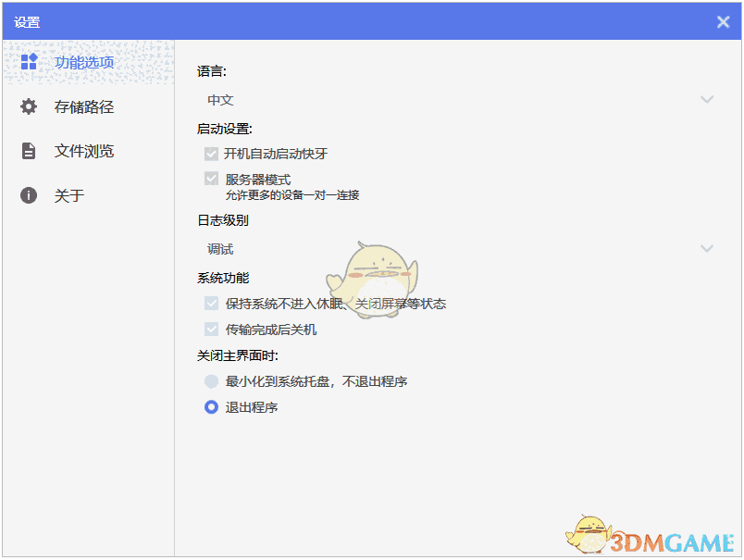Disable 开机自动启动快牙 checkbox
This screenshot has width=744, height=560.
[x=211, y=154]
